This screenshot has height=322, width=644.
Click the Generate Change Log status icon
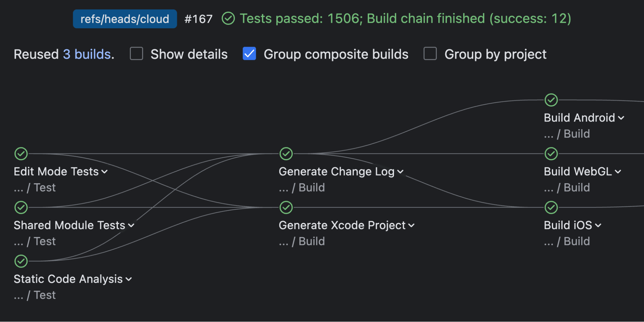tap(286, 154)
